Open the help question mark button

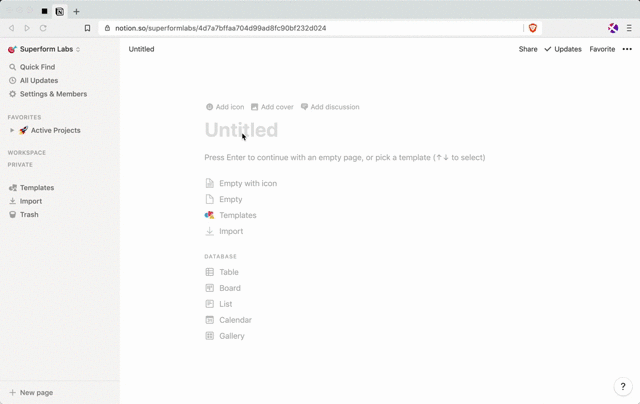point(623,386)
